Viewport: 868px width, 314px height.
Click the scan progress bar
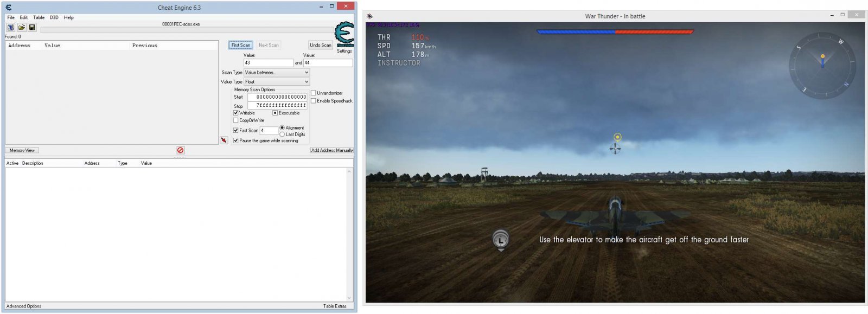pos(187,30)
